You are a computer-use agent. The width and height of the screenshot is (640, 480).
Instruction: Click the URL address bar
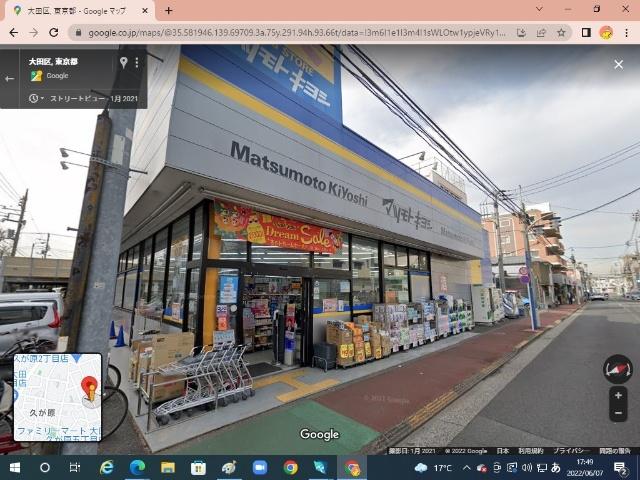pos(297,33)
